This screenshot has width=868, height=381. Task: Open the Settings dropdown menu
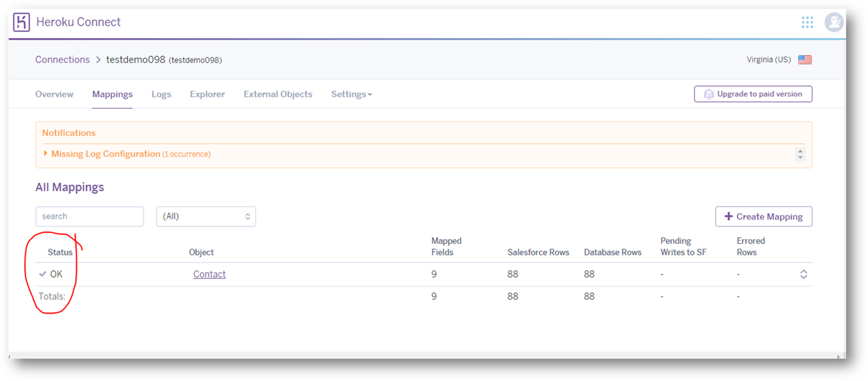point(351,94)
